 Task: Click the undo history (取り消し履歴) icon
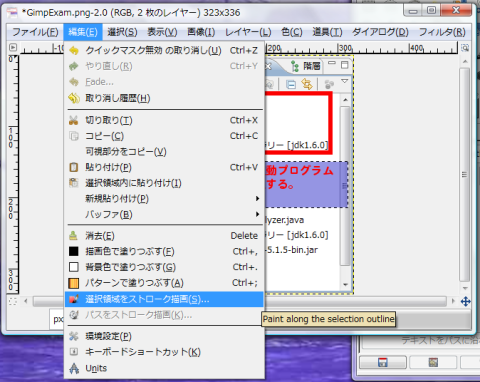(74, 98)
